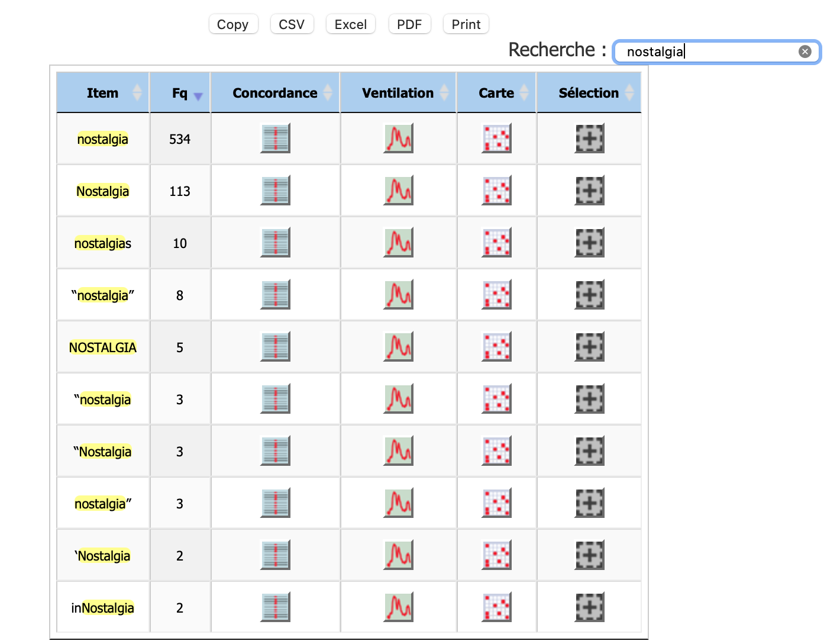Show ventilation graph for NOSTALGIA row
The height and width of the screenshot is (644, 840).
tap(398, 347)
